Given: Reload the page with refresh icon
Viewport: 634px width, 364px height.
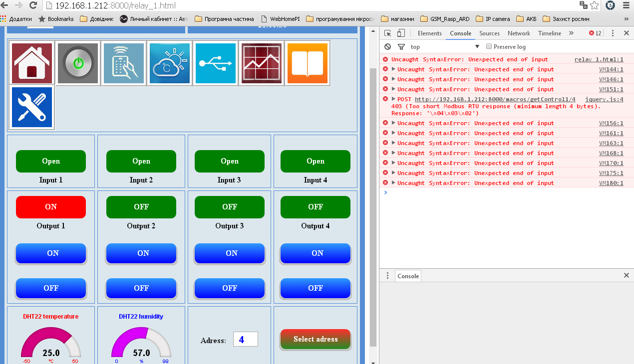Looking at the screenshot, I should (x=33, y=5).
